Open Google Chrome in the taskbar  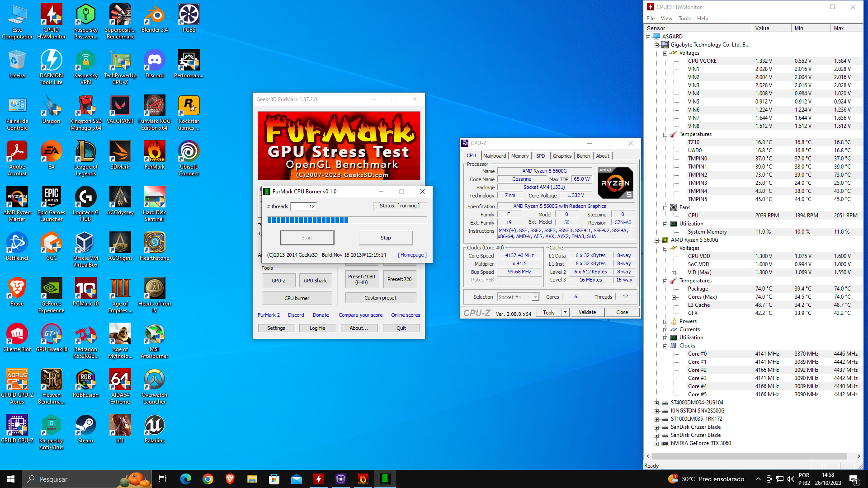pyautogui.click(x=208, y=479)
